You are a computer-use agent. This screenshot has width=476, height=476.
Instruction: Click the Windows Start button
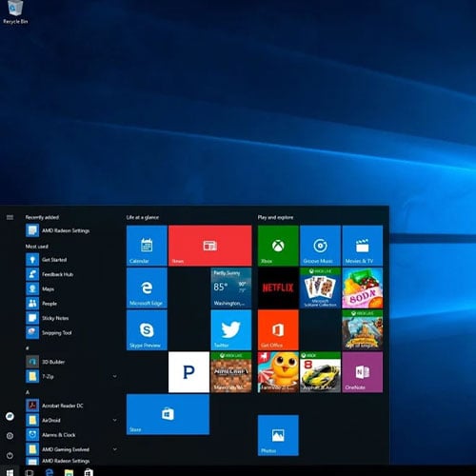point(10,472)
